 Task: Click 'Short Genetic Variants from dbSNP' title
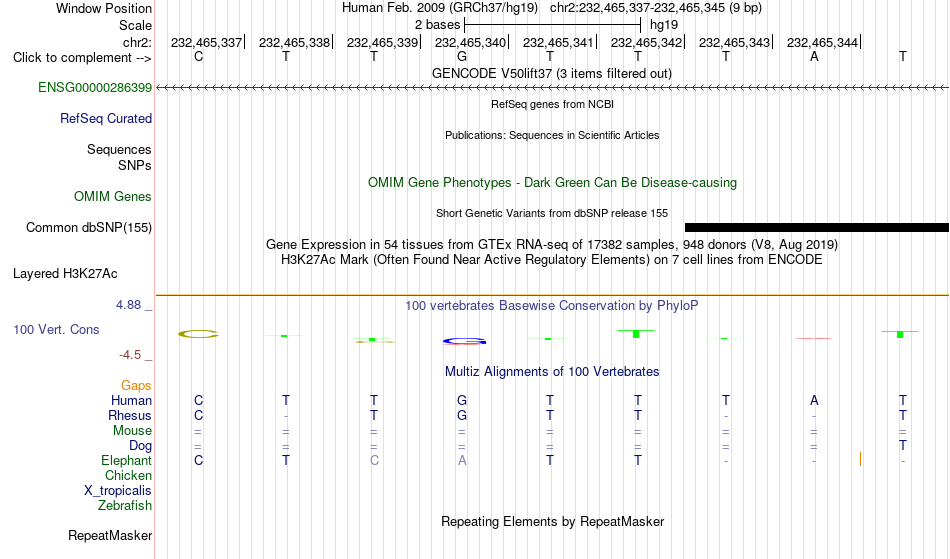tap(552, 213)
